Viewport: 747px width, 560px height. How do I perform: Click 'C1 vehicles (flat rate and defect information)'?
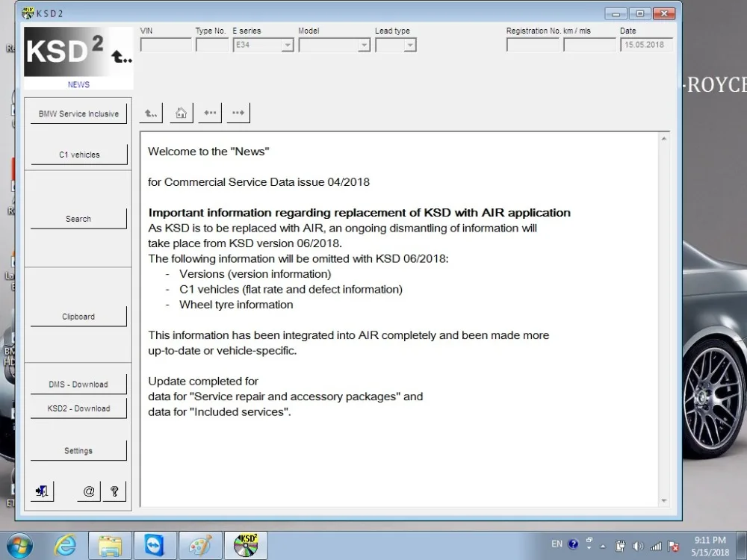pyautogui.click(x=291, y=290)
